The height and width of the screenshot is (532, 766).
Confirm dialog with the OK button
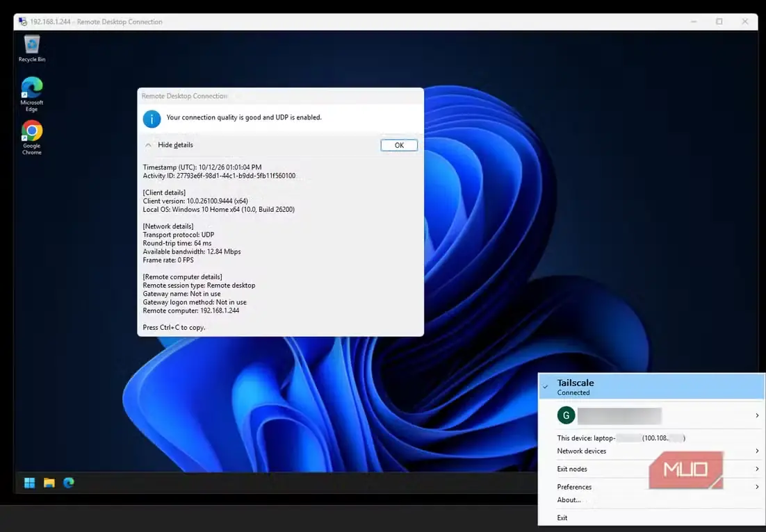[x=399, y=145]
